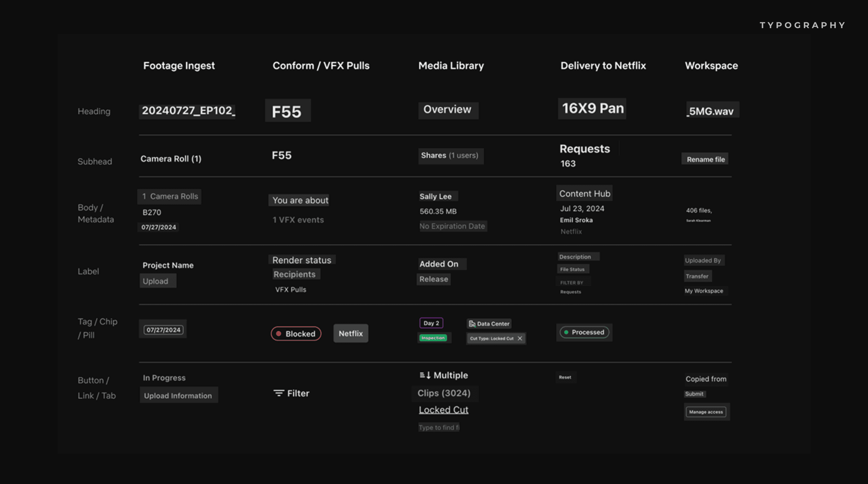Toggle the green Inspection chip
The width and height of the screenshot is (868, 484).
[x=434, y=338]
